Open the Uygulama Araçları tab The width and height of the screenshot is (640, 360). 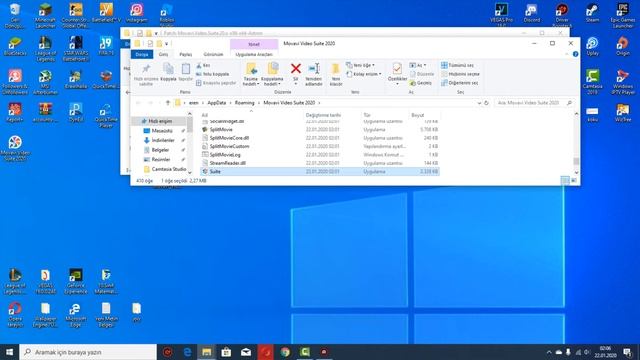tap(254, 54)
